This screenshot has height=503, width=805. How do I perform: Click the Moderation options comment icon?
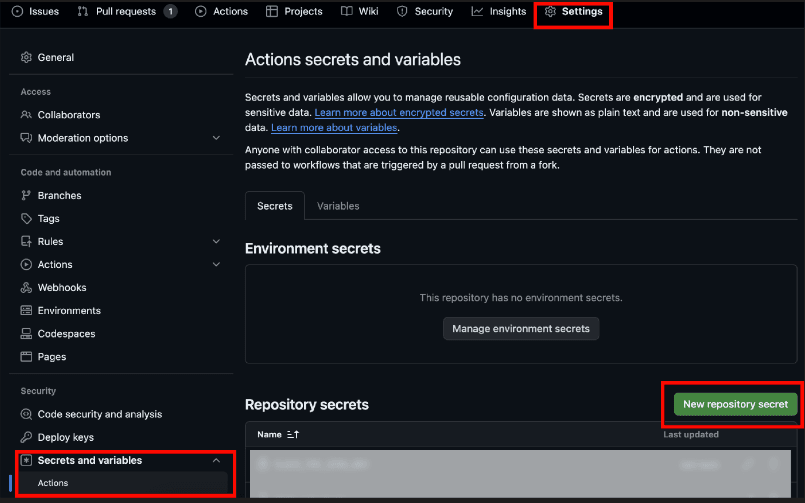(26, 138)
